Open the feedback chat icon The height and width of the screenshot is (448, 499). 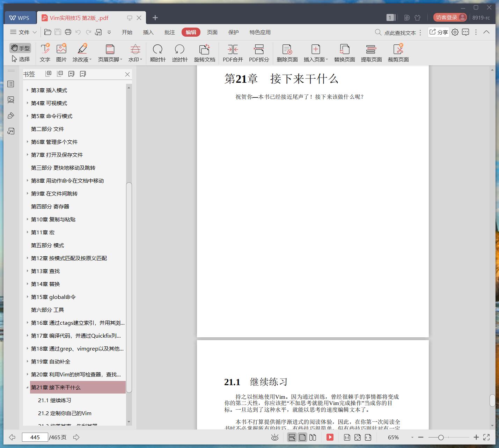point(465,32)
